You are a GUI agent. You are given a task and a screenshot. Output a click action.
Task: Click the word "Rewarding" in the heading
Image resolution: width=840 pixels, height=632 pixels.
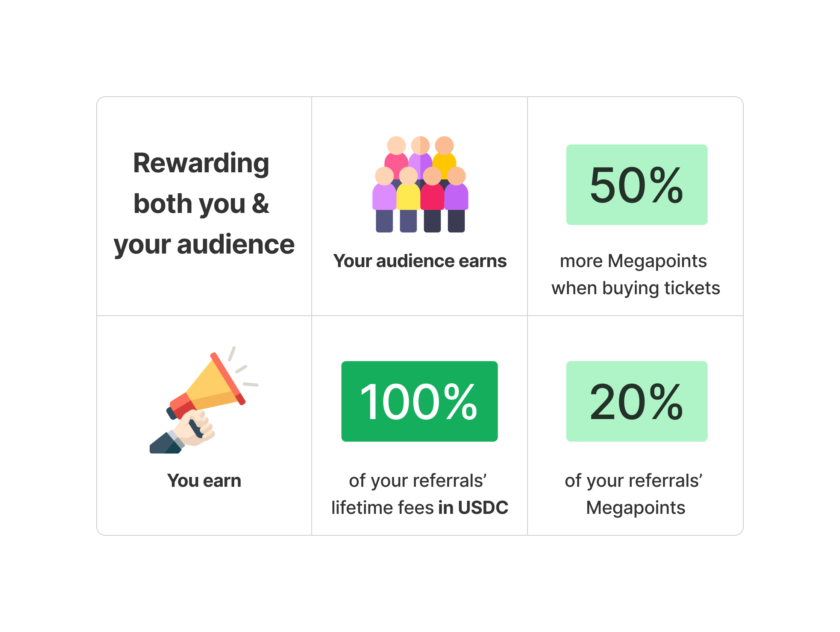pos(201,163)
